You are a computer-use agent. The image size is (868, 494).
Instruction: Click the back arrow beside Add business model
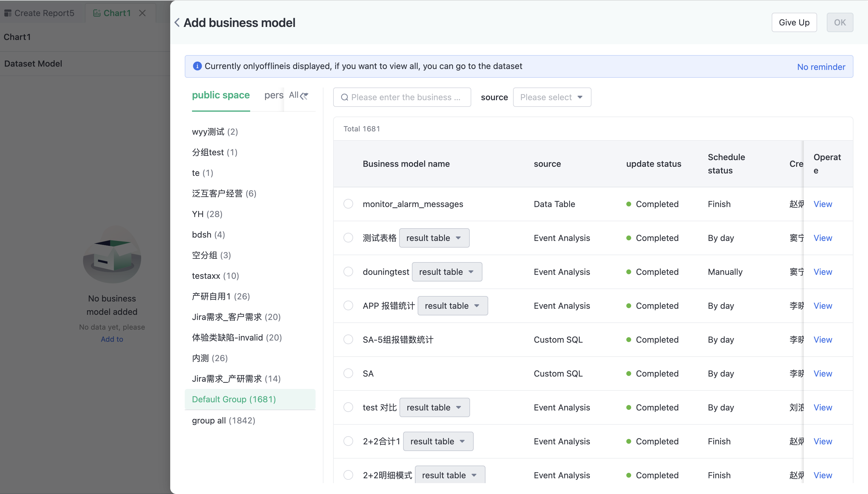(x=177, y=22)
